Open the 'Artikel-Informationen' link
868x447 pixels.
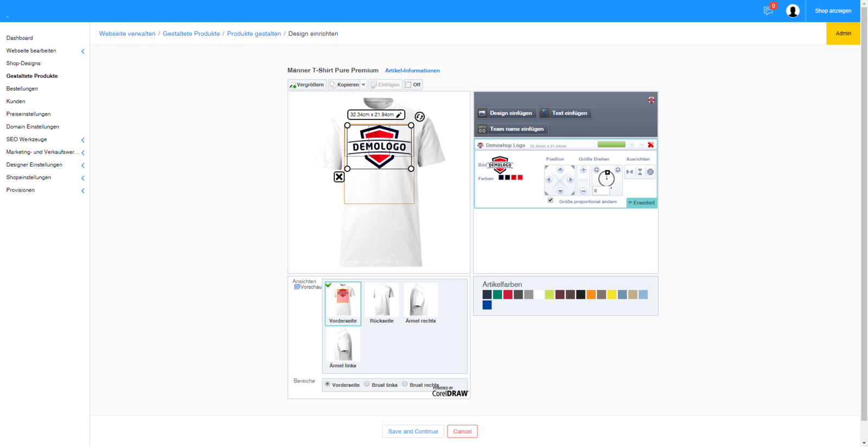point(412,71)
